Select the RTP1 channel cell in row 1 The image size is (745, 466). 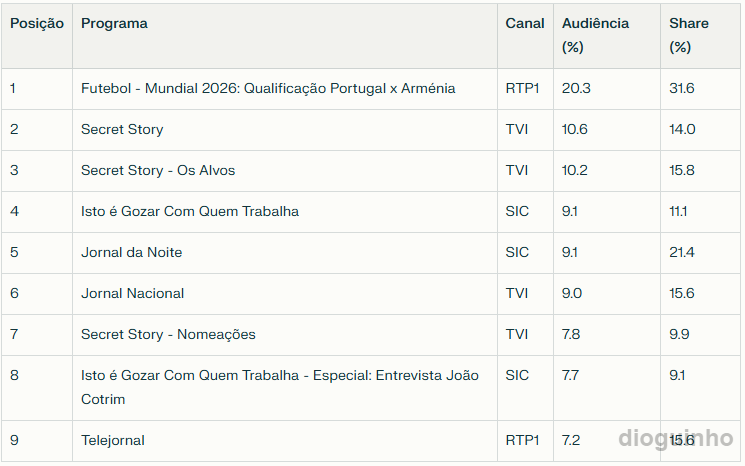[522, 88]
